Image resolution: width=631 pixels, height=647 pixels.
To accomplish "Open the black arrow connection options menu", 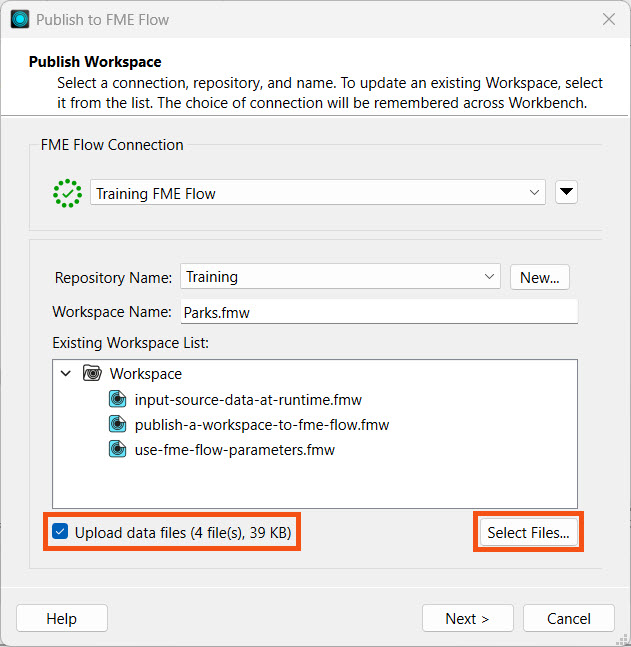I will (566, 193).
